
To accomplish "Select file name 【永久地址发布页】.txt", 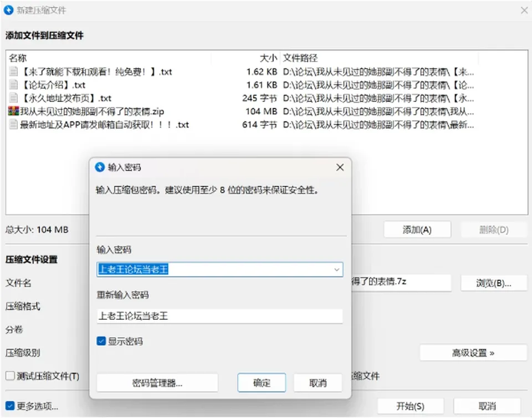I will 66,98.
